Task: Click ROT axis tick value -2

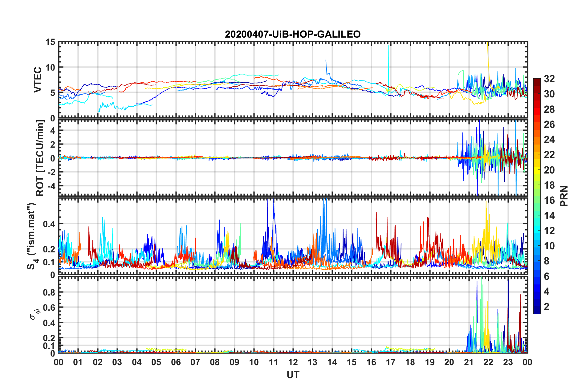Action: pos(51,172)
